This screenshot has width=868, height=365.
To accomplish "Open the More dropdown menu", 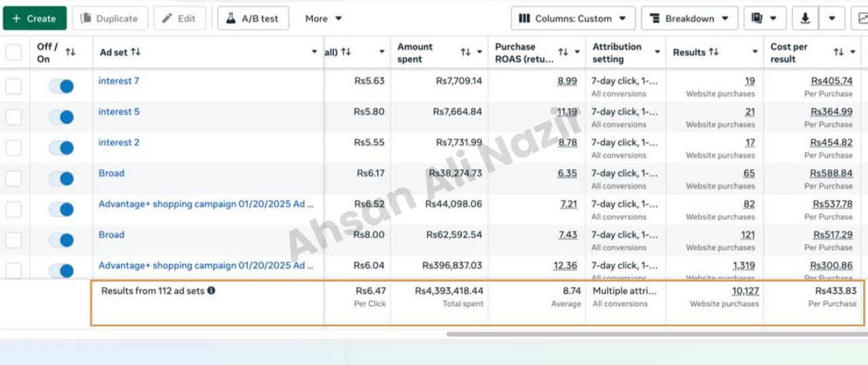I will pyautogui.click(x=323, y=18).
